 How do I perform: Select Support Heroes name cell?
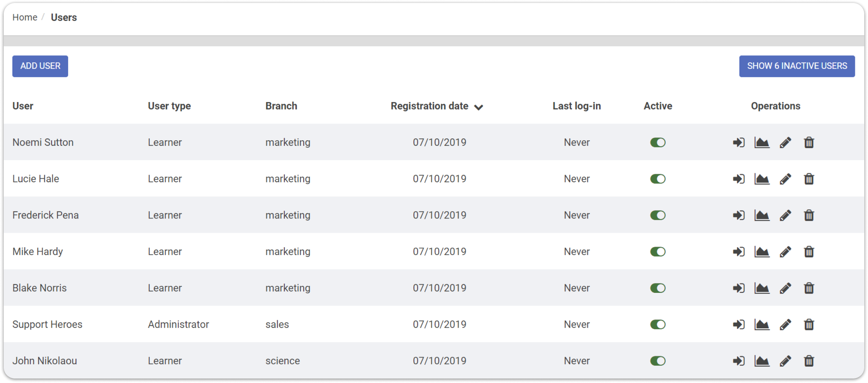point(47,324)
